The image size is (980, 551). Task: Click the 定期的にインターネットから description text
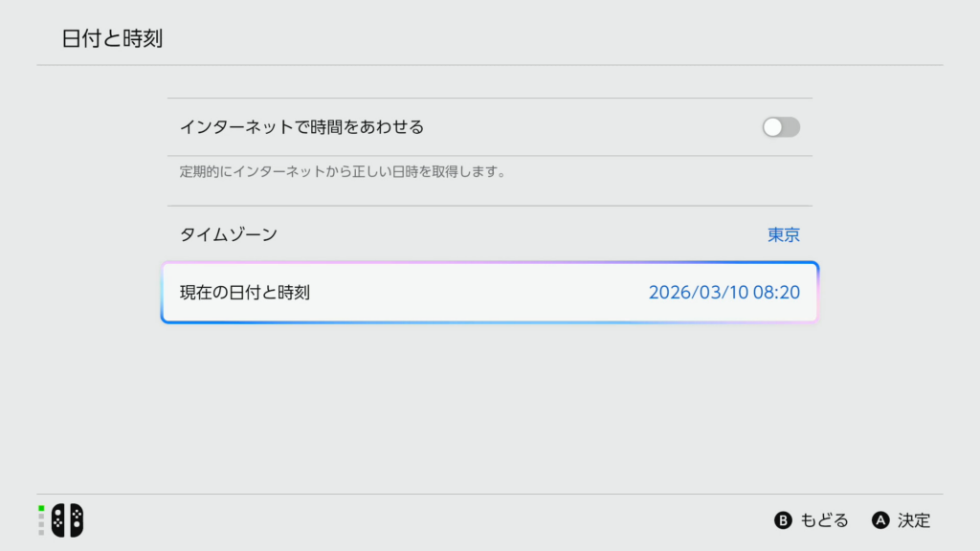tap(342, 173)
